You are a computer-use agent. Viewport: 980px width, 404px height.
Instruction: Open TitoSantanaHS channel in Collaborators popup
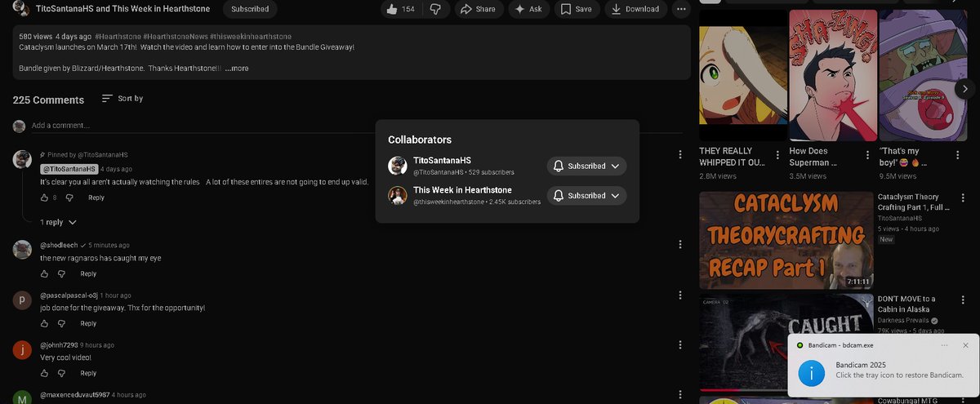(442, 161)
